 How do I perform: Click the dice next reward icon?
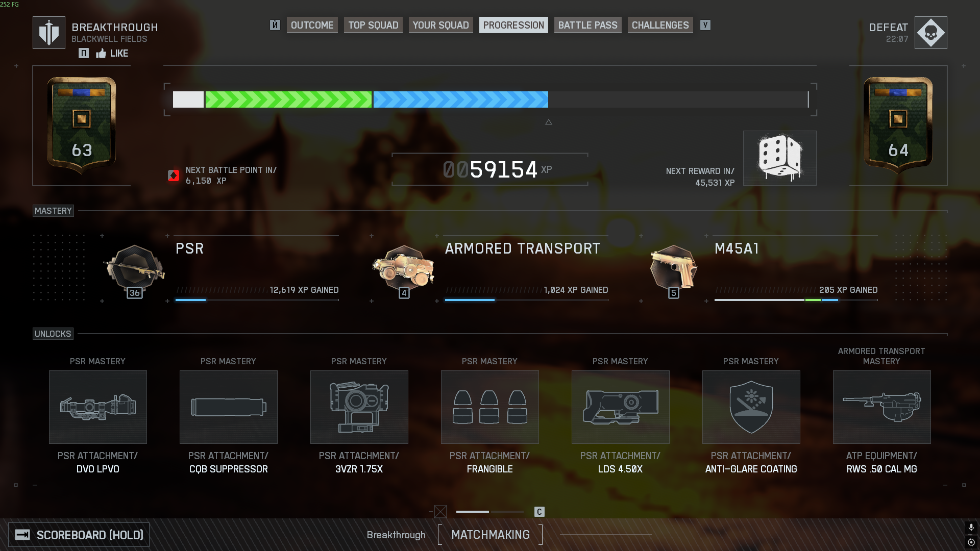click(779, 158)
